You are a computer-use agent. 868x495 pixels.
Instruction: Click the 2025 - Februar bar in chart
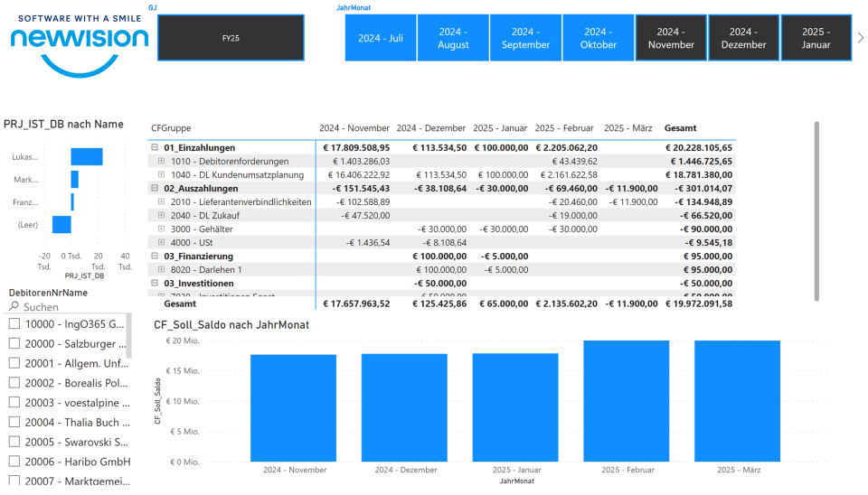(628, 400)
